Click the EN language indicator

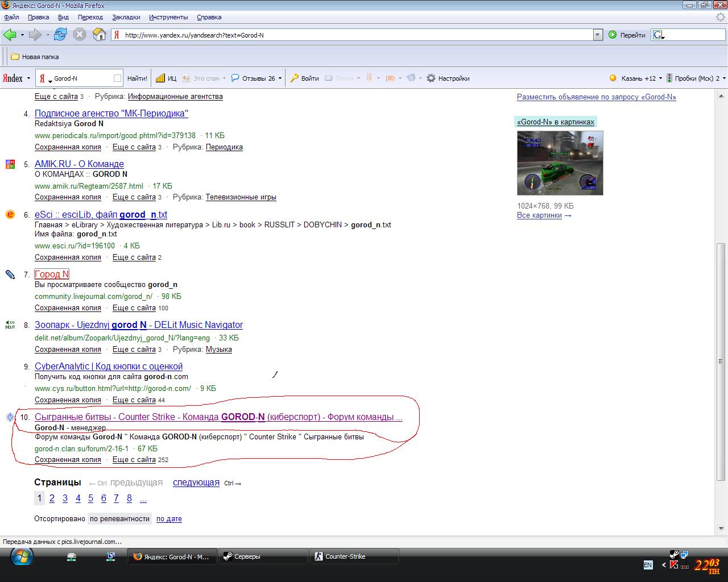pos(648,565)
